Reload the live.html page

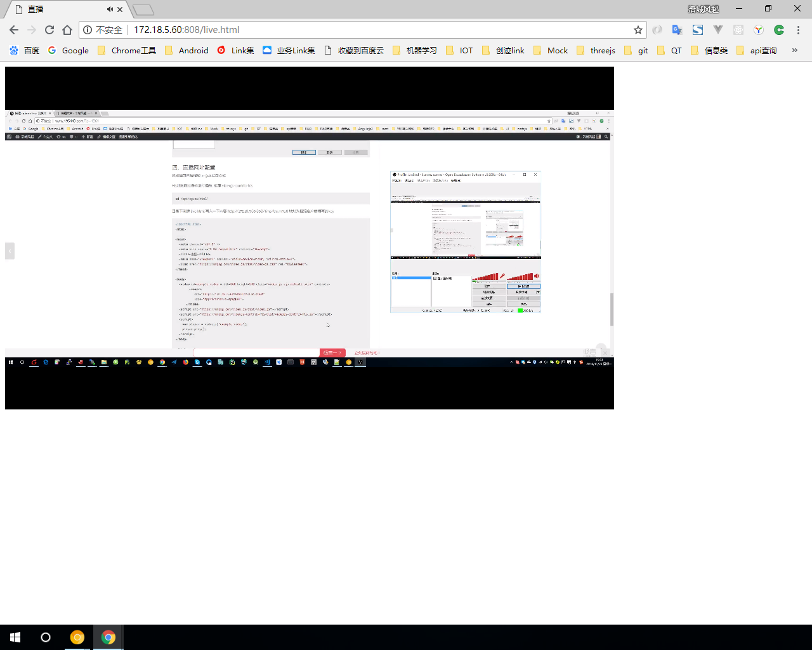coord(49,30)
